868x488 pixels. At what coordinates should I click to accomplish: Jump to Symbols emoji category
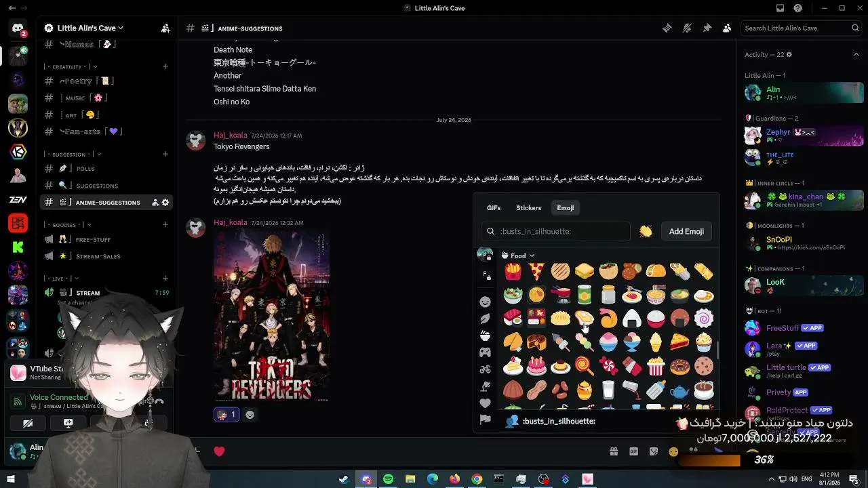point(485,403)
